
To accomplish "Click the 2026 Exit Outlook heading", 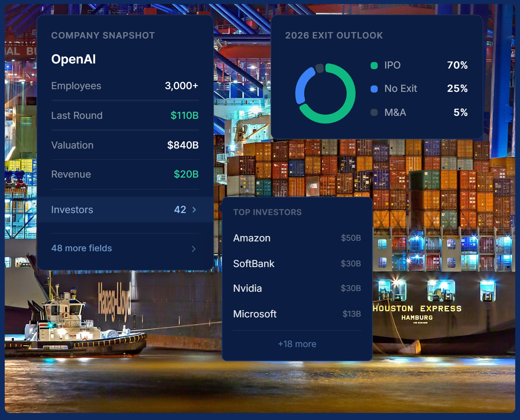I will click(x=334, y=35).
